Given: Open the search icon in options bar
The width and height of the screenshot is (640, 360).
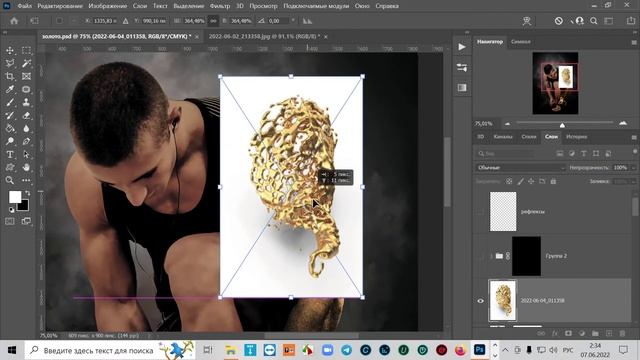Looking at the screenshot, I should tap(593, 21).
